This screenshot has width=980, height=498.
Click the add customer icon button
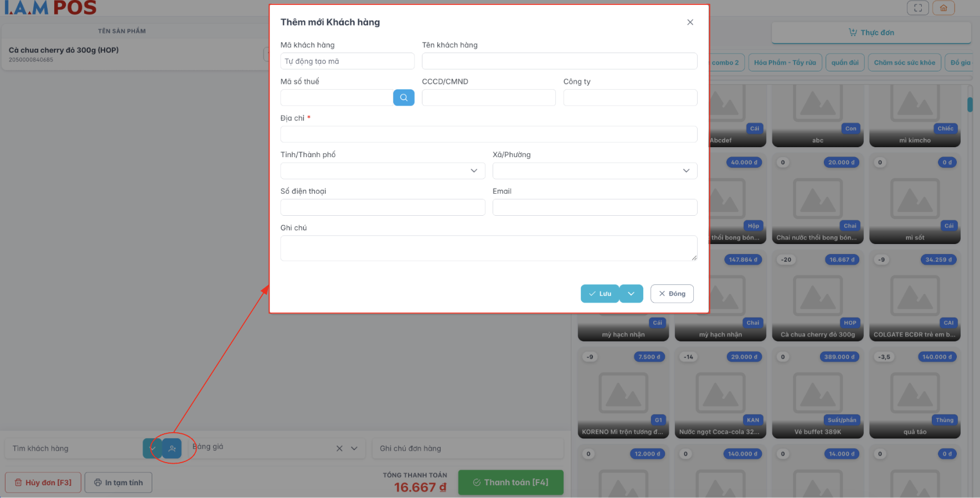click(x=172, y=448)
